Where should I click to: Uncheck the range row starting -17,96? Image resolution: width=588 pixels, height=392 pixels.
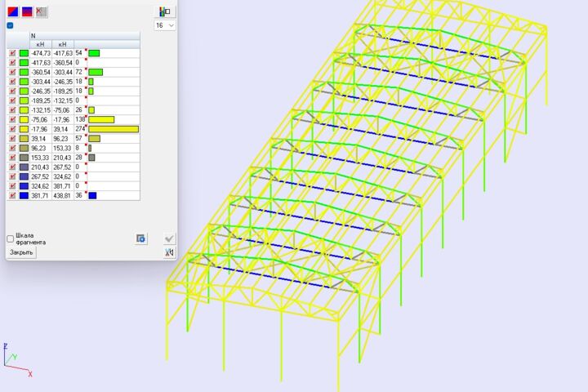13,129
